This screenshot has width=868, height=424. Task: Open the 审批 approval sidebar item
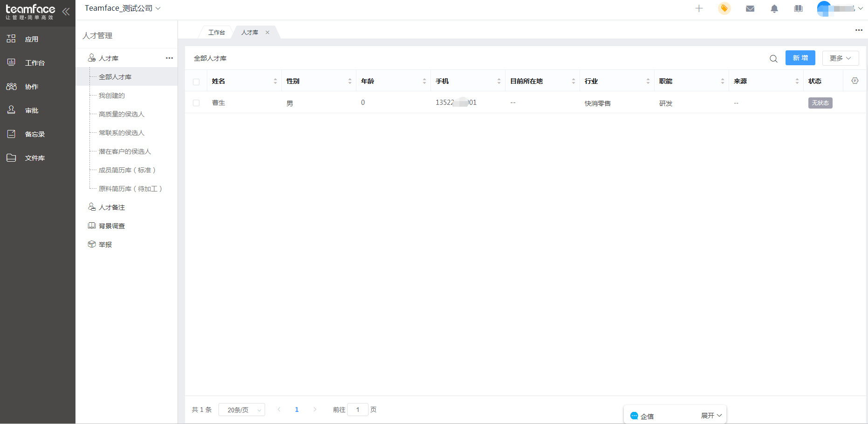tap(32, 110)
